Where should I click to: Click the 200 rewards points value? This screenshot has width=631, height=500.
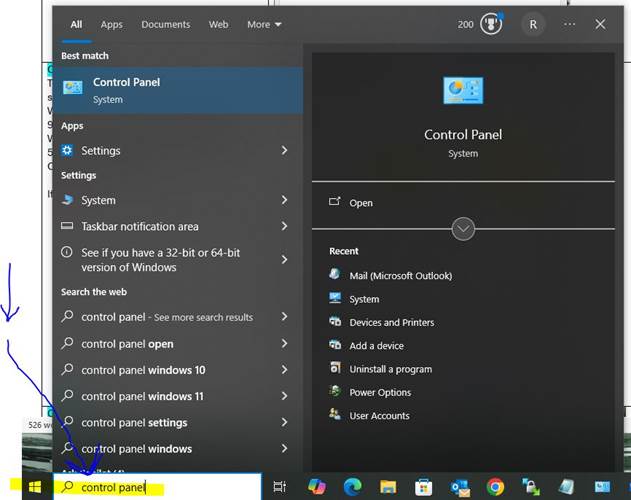pyautogui.click(x=465, y=25)
